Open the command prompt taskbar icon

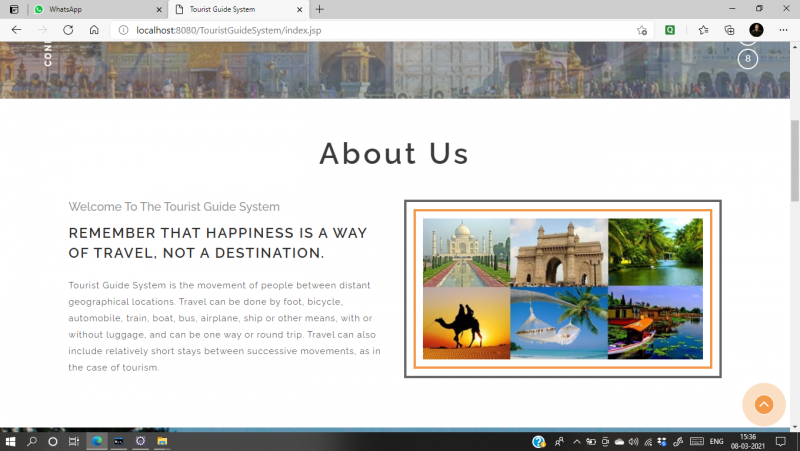click(118, 441)
